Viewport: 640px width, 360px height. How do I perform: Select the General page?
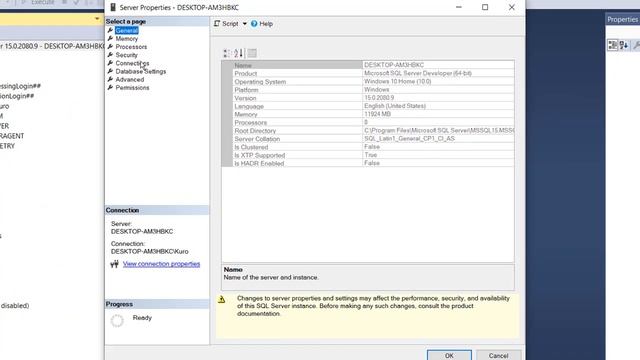coord(127,31)
